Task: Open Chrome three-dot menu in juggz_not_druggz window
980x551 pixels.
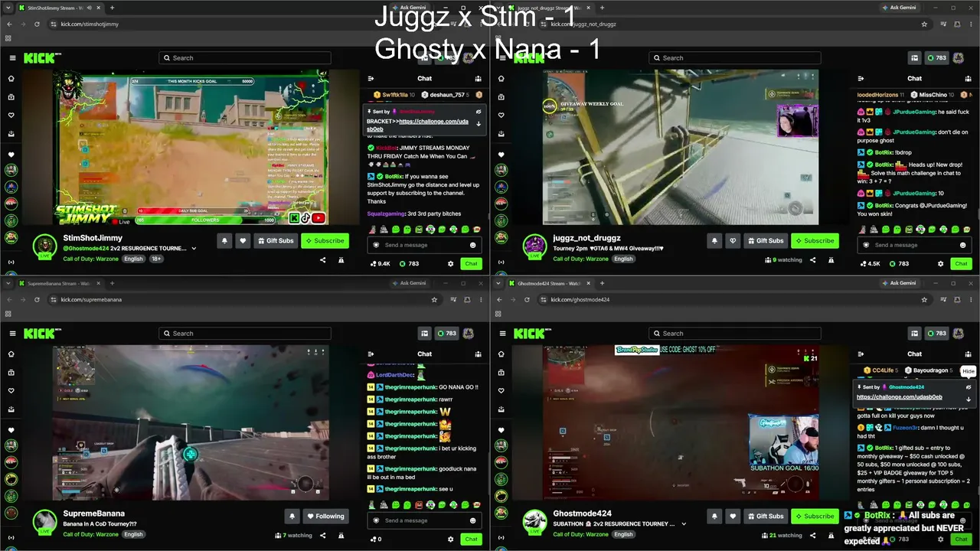Action: click(969, 24)
